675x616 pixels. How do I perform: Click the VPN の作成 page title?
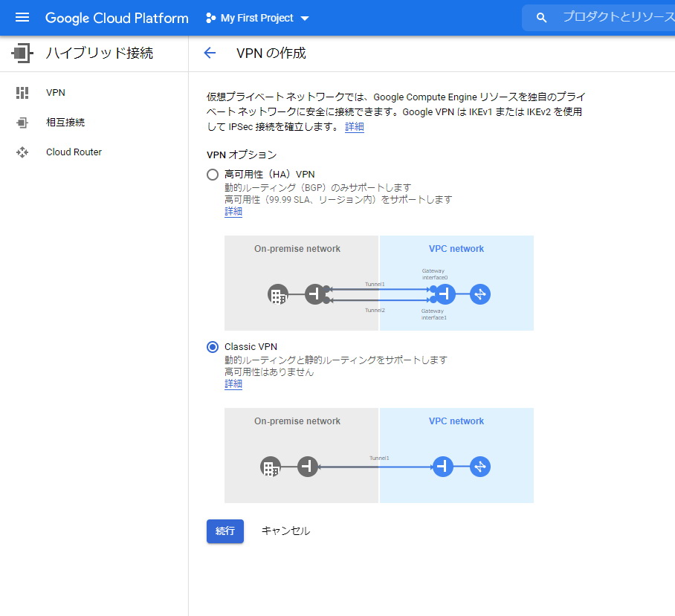pyautogui.click(x=271, y=54)
